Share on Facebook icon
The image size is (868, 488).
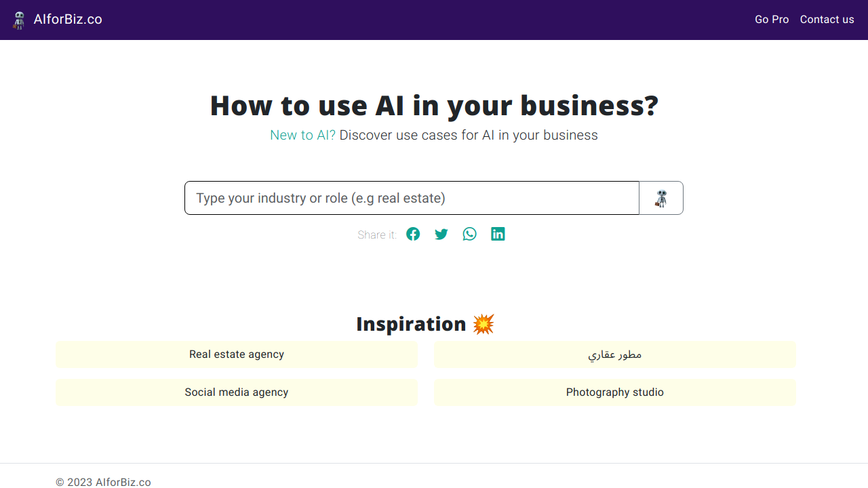413,234
